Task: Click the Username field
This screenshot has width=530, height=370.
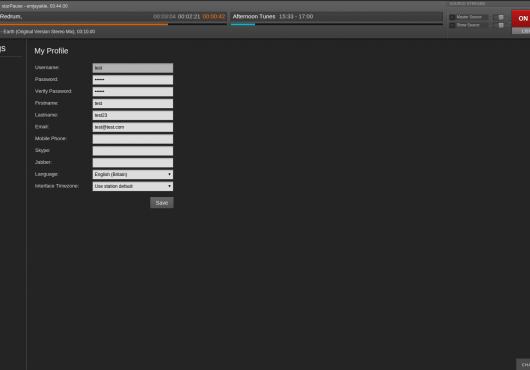Action: click(133, 68)
